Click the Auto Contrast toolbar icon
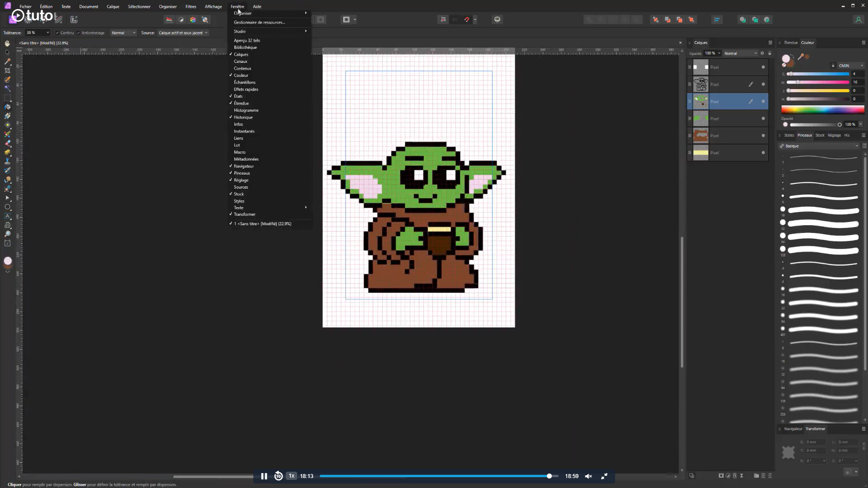 pyautogui.click(x=181, y=19)
